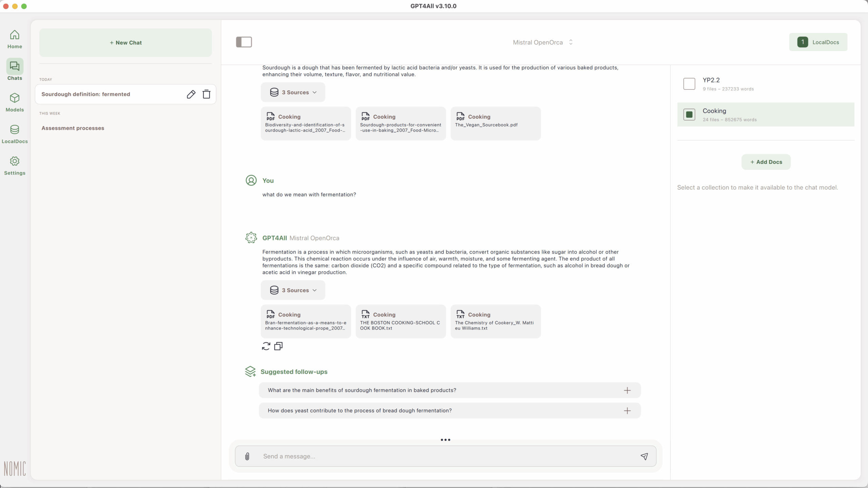Open Chemistry of Cookery txt source
The image size is (868, 488).
[x=495, y=321]
